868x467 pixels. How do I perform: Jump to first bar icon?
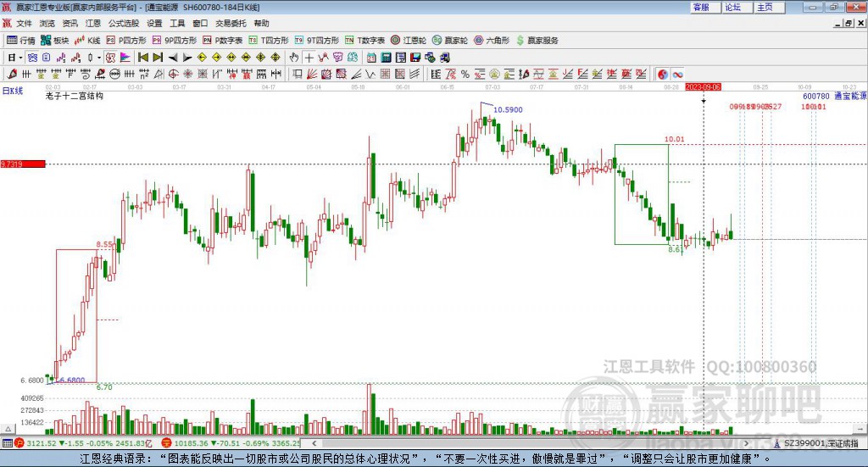pyautogui.click(x=143, y=58)
